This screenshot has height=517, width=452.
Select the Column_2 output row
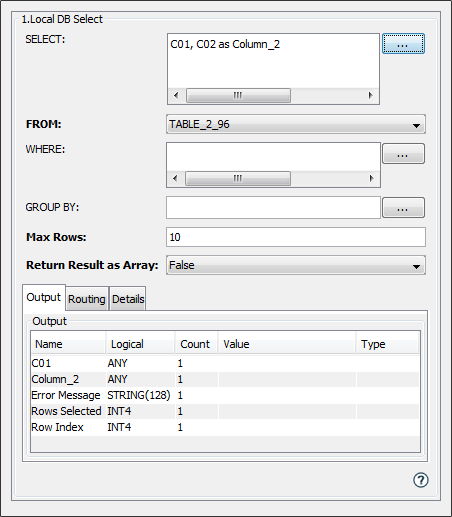pyautogui.click(x=225, y=379)
